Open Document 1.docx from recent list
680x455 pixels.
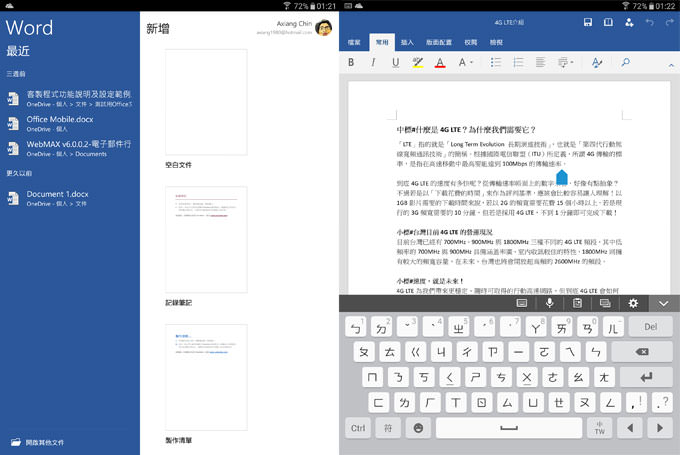69,198
